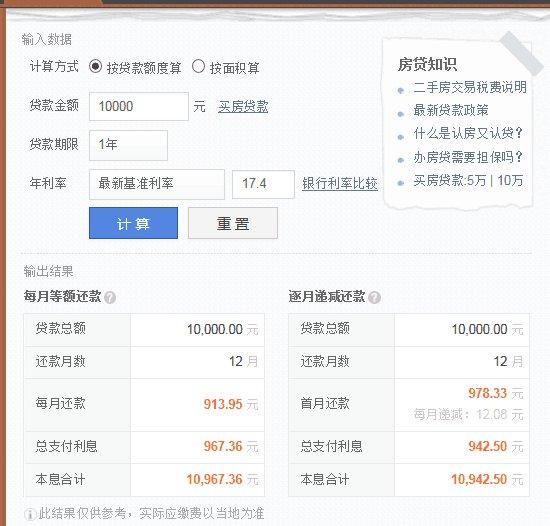This screenshot has width=550, height=526.
Task: Open the 买房贷款 link
Action: point(243,107)
